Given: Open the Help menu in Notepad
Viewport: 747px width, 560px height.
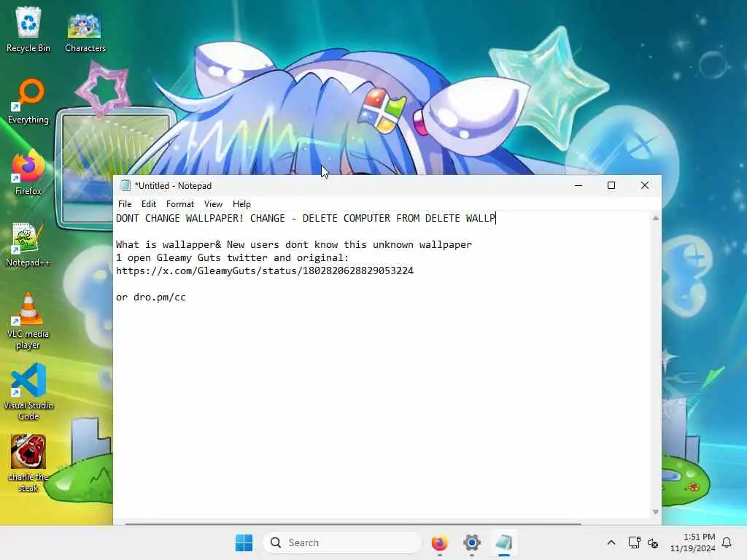Looking at the screenshot, I should [241, 204].
